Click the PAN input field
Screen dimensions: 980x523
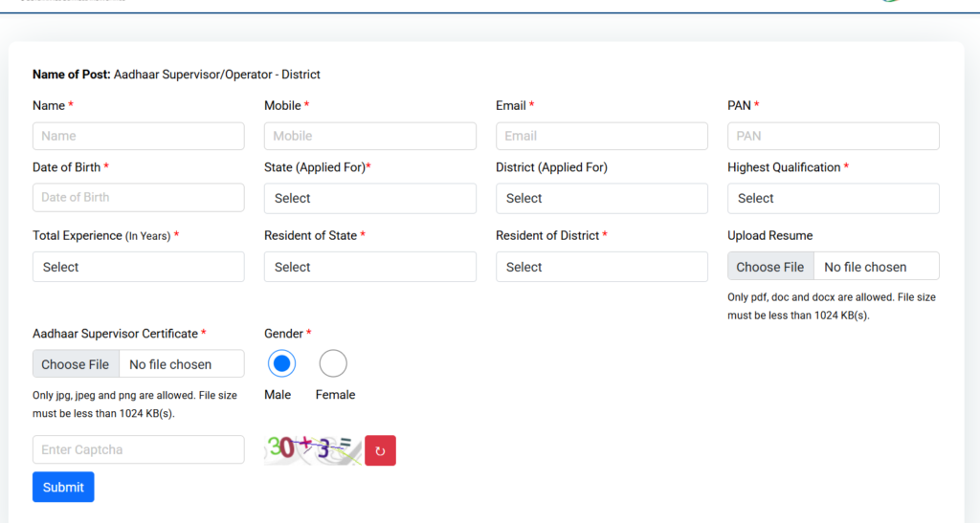(x=834, y=136)
